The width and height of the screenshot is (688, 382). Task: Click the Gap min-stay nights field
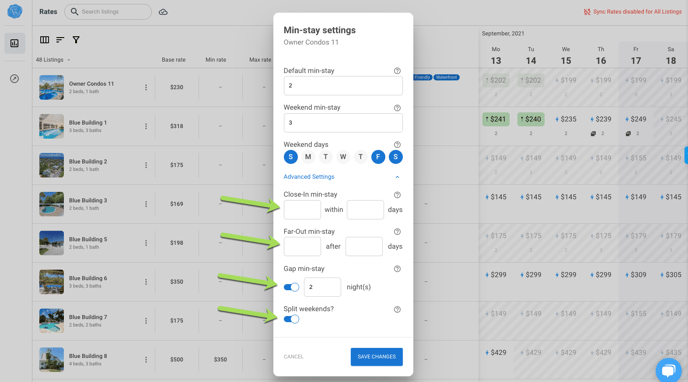322,287
